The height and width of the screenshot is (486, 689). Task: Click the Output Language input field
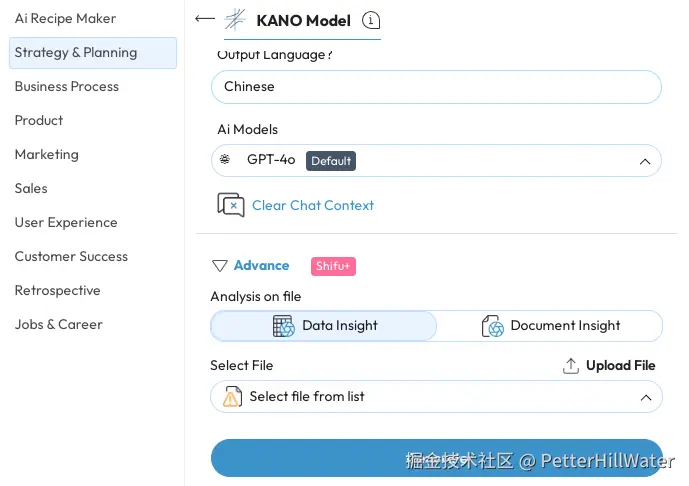[436, 87]
